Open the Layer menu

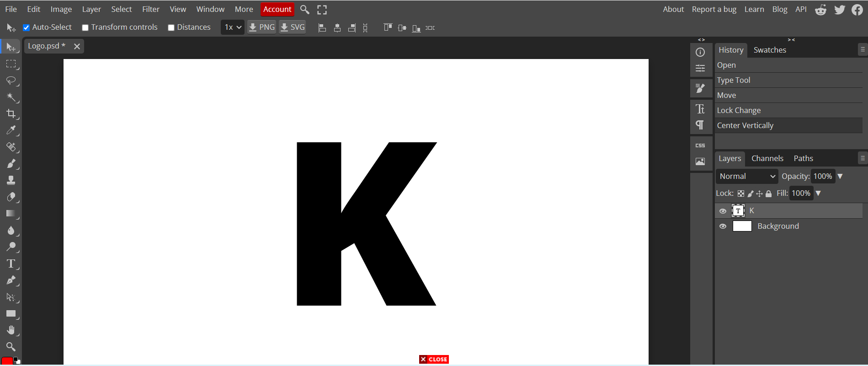pyautogui.click(x=91, y=9)
